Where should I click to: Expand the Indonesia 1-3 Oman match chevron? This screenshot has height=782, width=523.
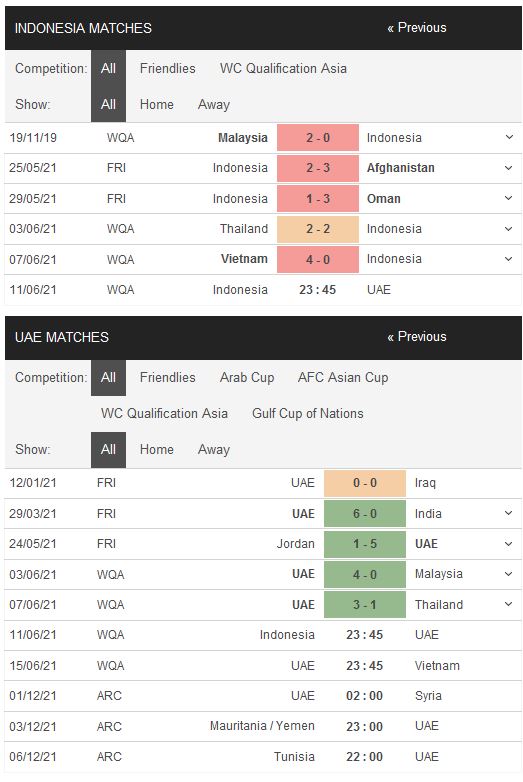(x=509, y=198)
